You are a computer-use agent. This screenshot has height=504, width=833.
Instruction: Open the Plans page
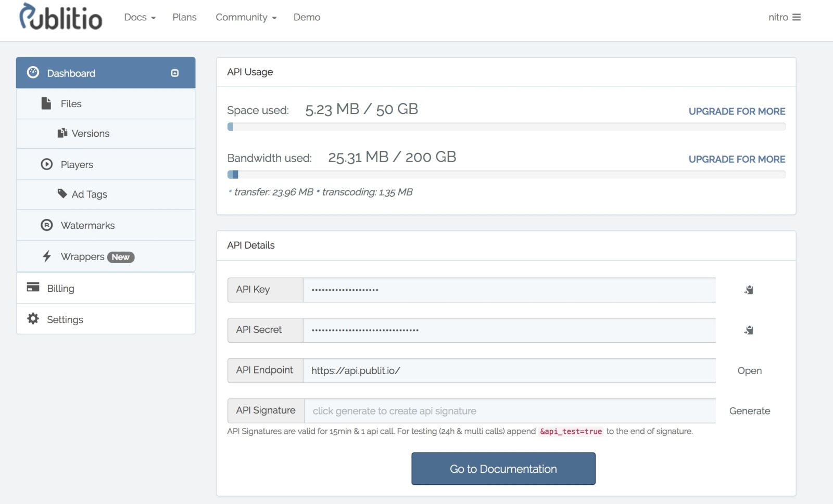coord(184,17)
